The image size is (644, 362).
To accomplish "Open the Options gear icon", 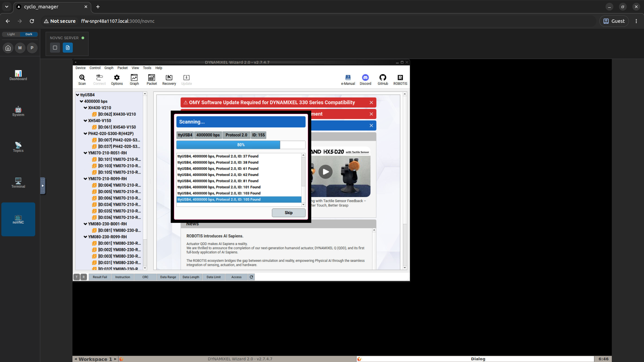I will [117, 78].
